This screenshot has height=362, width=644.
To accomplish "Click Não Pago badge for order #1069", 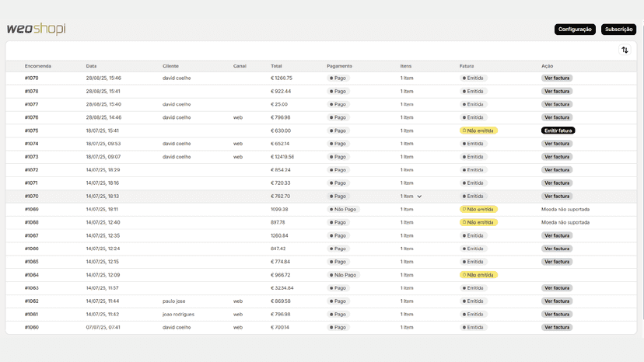I will click(343, 209).
